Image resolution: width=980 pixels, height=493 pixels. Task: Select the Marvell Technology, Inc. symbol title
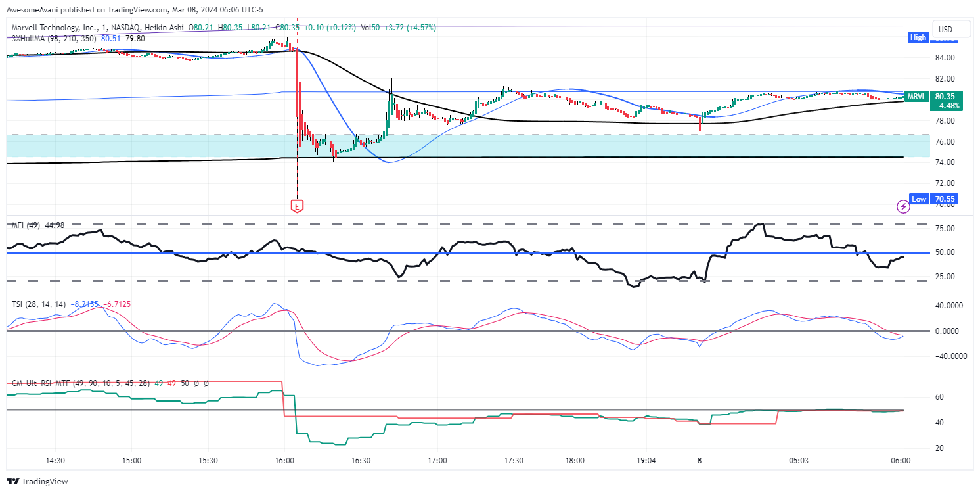pos(53,28)
